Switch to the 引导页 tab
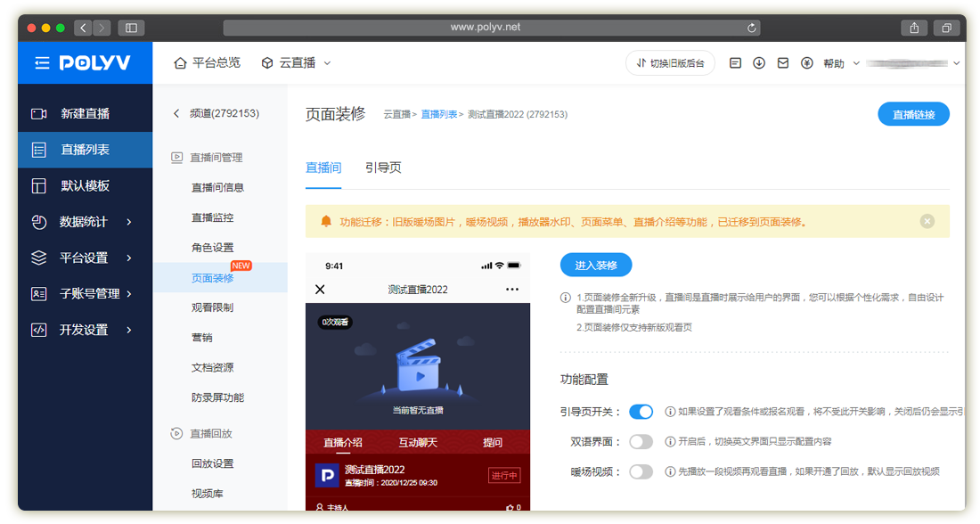Image resolution: width=980 pixels, height=524 pixels. point(383,168)
